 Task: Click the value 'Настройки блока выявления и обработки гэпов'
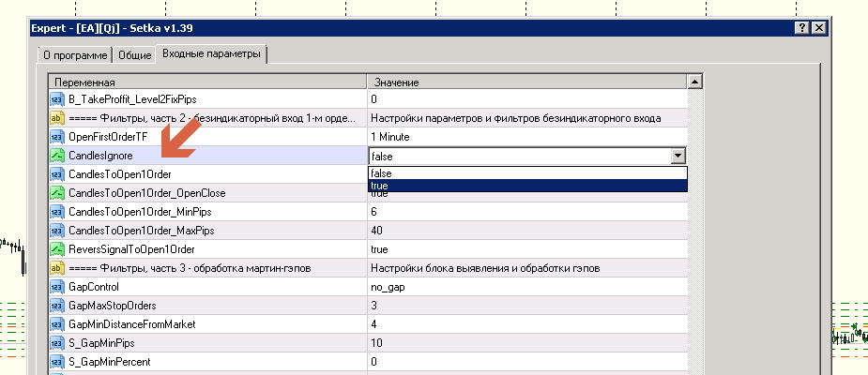tap(485, 268)
